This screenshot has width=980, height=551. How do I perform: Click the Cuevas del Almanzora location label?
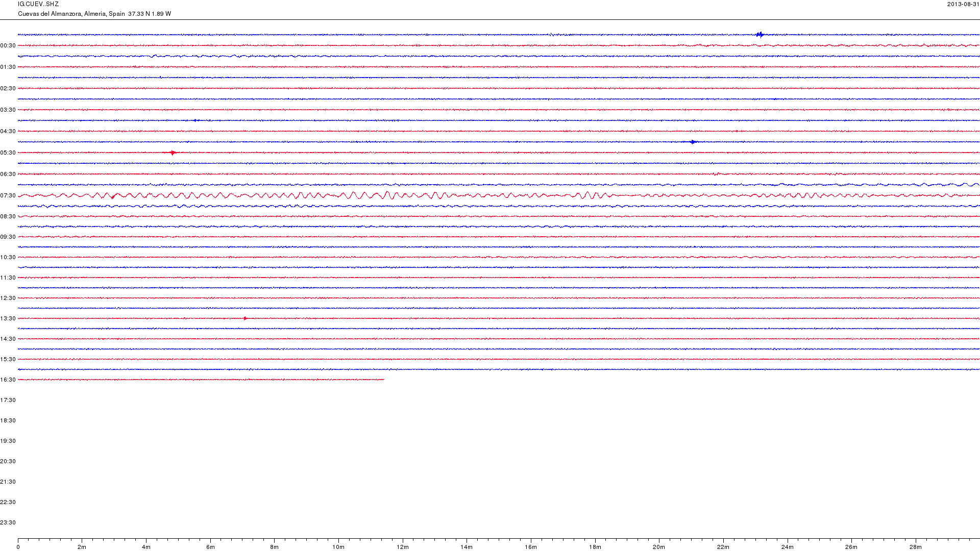tap(94, 14)
